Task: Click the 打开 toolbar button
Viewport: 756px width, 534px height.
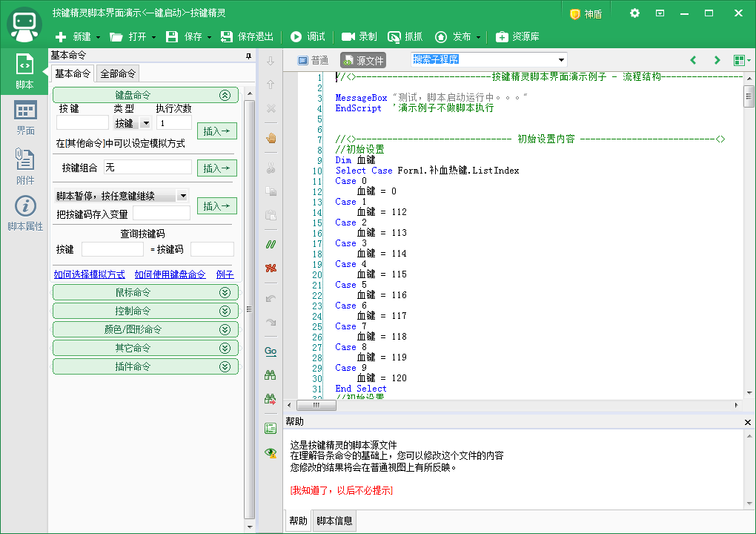Action: pyautogui.click(x=127, y=36)
